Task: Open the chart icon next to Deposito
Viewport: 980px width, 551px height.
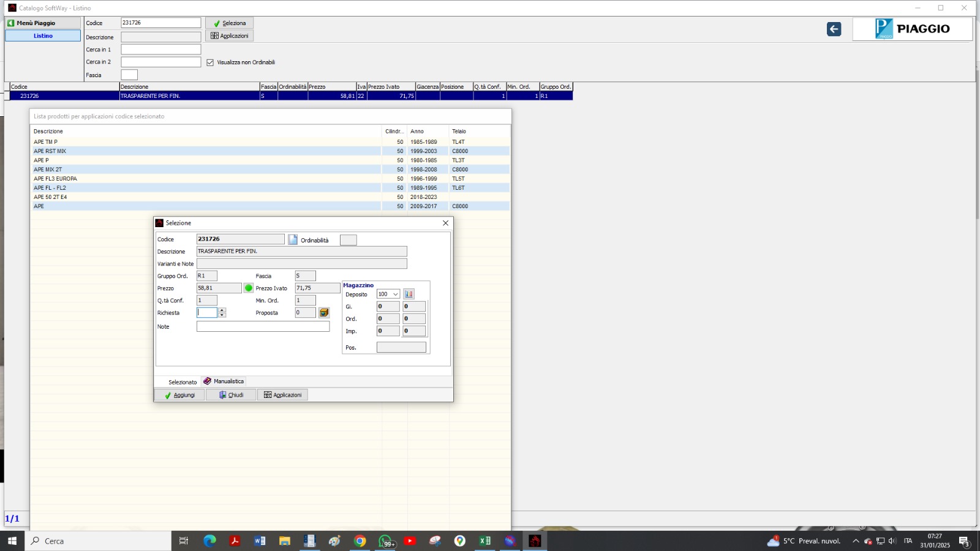Action: click(x=409, y=294)
